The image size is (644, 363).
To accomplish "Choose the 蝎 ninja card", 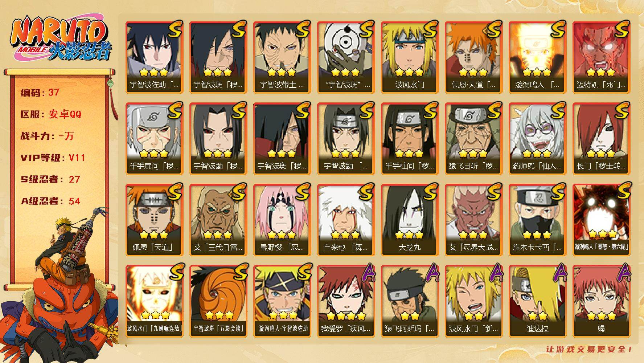I will pos(601,301).
